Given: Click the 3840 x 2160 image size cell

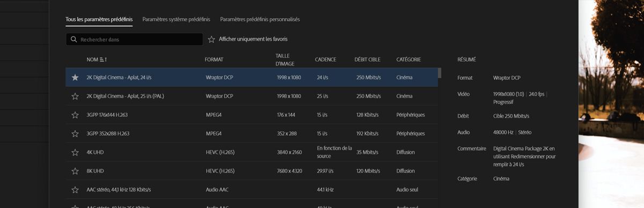Looking at the screenshot, I should click(289, 152).
